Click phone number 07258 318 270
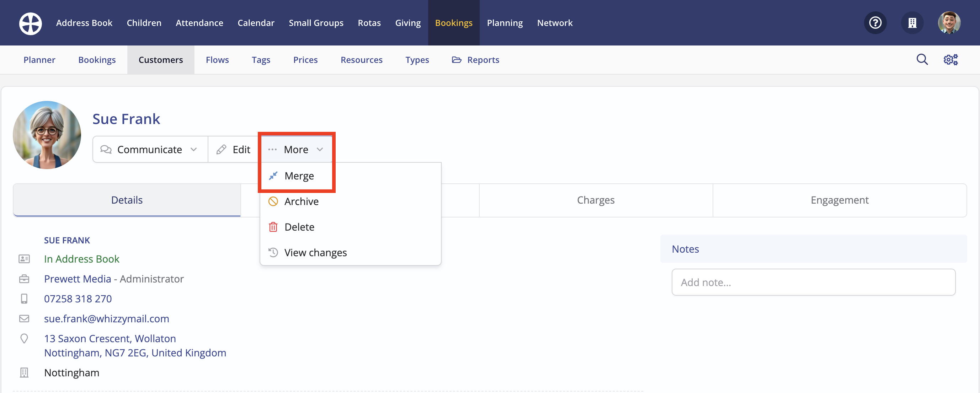This screenshot has width=980, height=393. (x=78, y=299)
